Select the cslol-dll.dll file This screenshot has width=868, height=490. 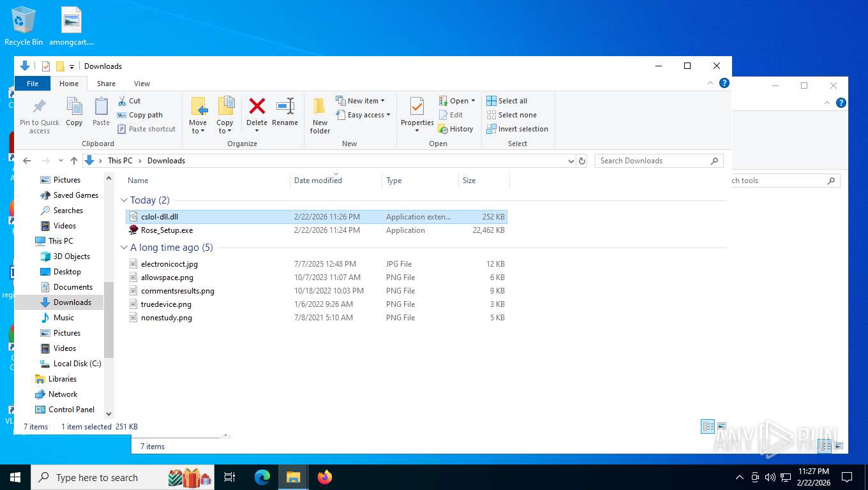(317, 217)
